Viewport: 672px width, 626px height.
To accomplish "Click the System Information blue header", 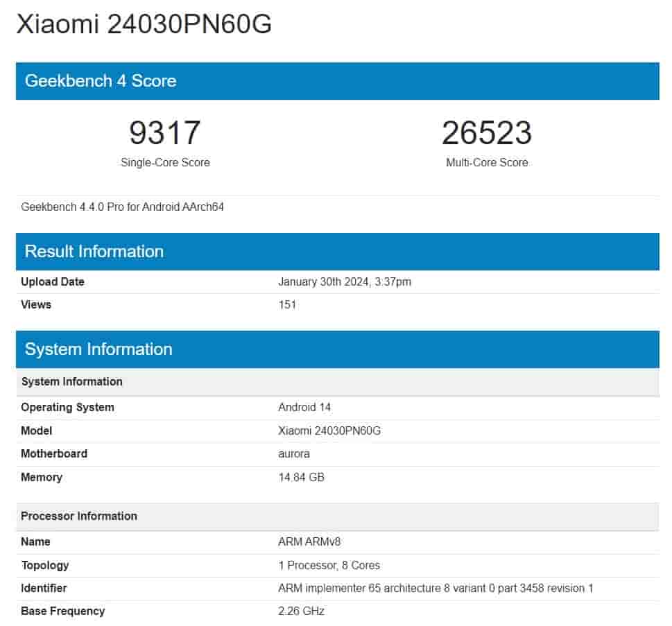I will [99, 350].
